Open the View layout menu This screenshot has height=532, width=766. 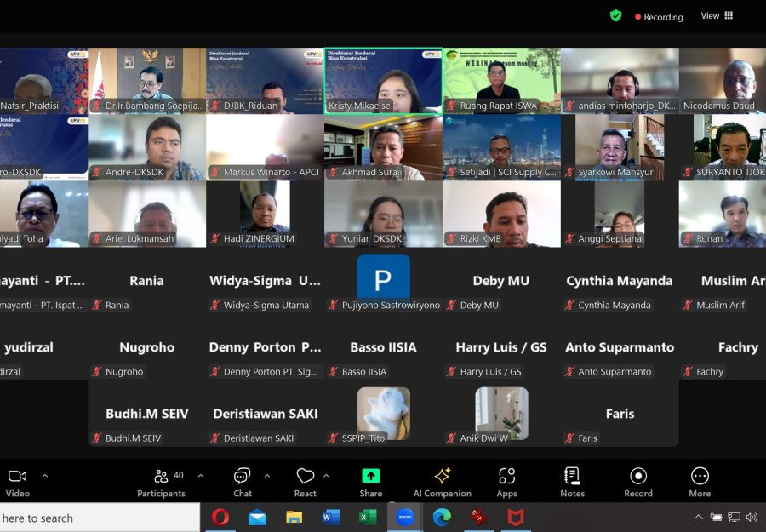717,15
